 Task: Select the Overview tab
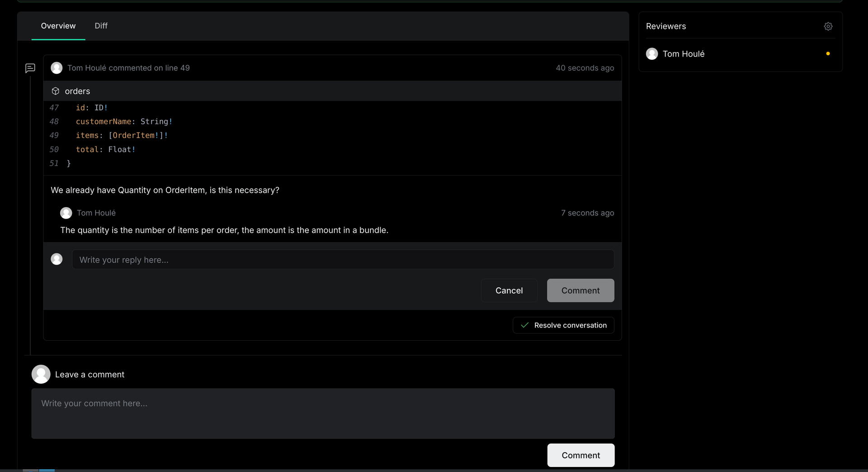pyautogui.click(x=58, y=26)
